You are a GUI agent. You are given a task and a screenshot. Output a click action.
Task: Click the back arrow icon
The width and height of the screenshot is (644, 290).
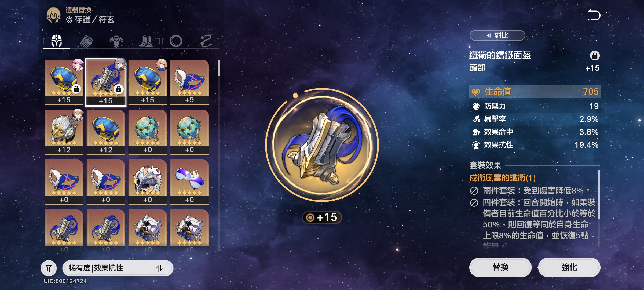tap(594, 15)
